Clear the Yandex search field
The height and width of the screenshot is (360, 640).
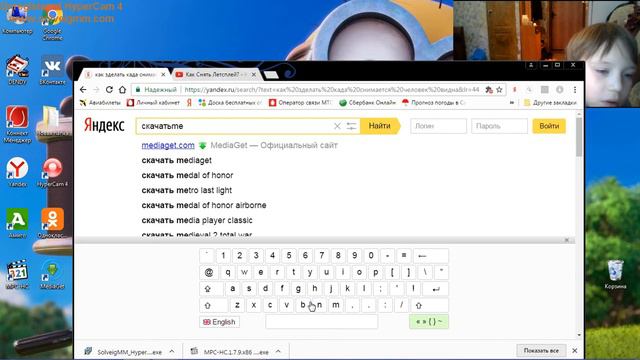pos(337,126)
